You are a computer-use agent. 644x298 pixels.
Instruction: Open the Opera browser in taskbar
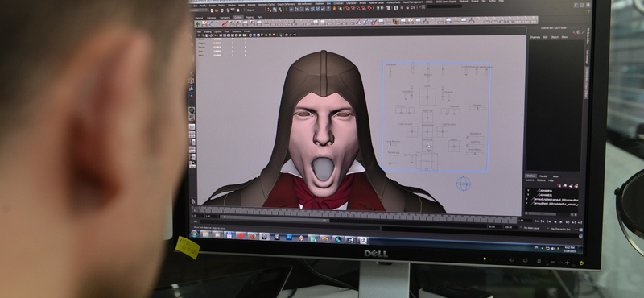[x=242, y=235]
